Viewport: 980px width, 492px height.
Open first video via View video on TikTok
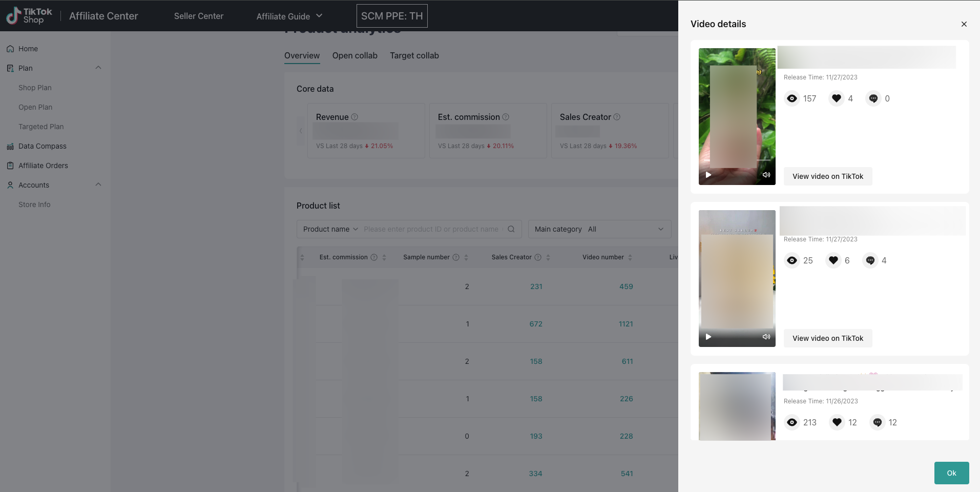pos(827,176)
